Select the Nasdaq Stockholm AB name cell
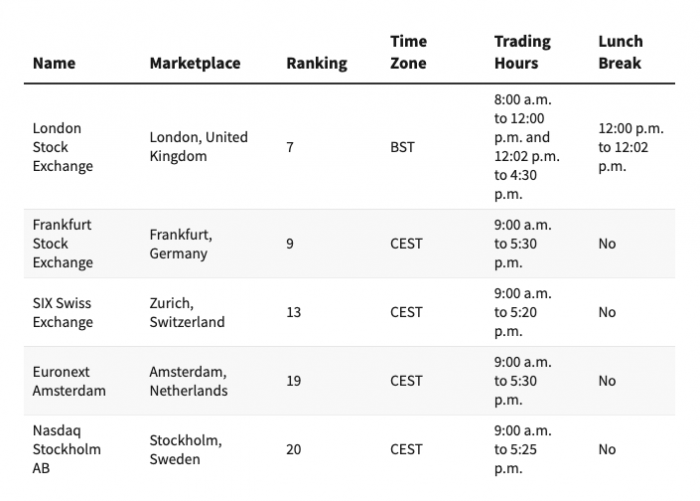This screenshot has width=700, height=501. pos(66,449)
